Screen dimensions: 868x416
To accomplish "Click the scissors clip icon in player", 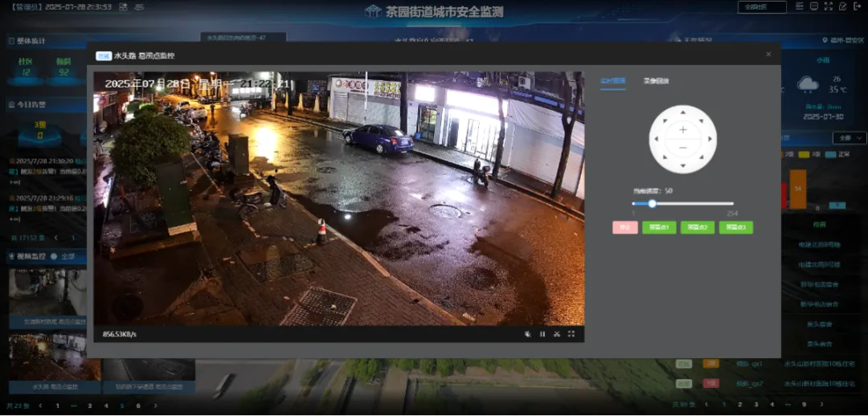I will click(556, 334).
